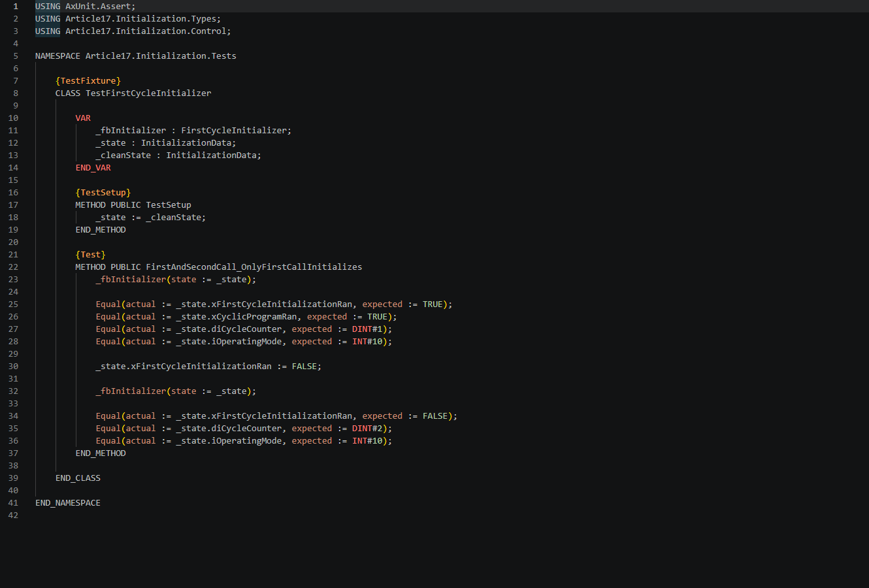
Task: Click Article17.Initialization.Types on line 2
Action: (141, 19)
